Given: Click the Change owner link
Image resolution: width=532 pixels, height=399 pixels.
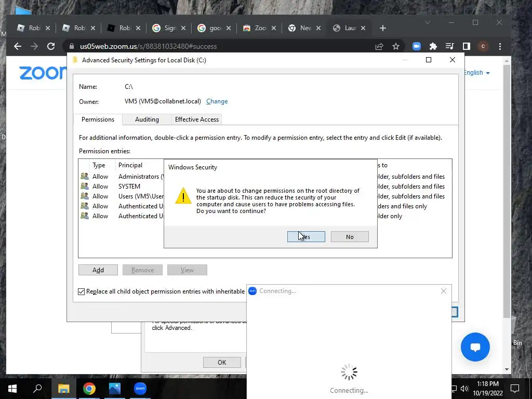Looking at the screenshot, I should (x=217, y=101).
